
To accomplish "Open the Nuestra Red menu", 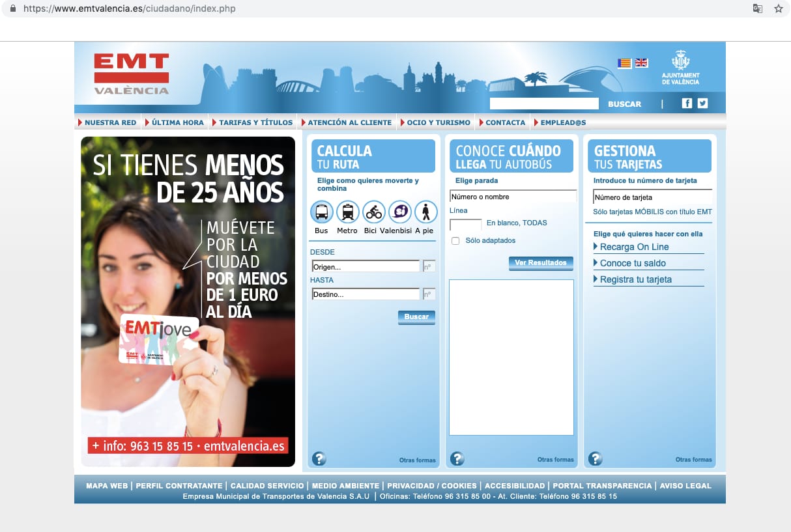I will pos(110,122).
